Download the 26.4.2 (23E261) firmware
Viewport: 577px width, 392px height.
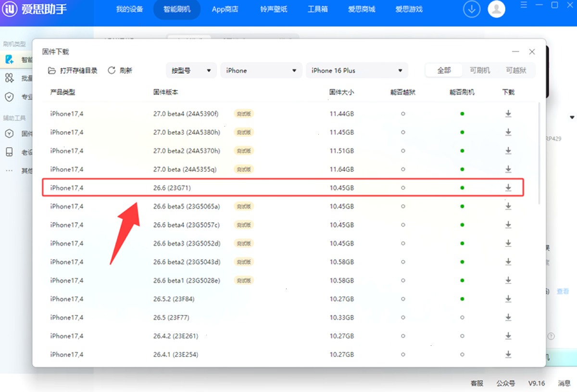508,336
